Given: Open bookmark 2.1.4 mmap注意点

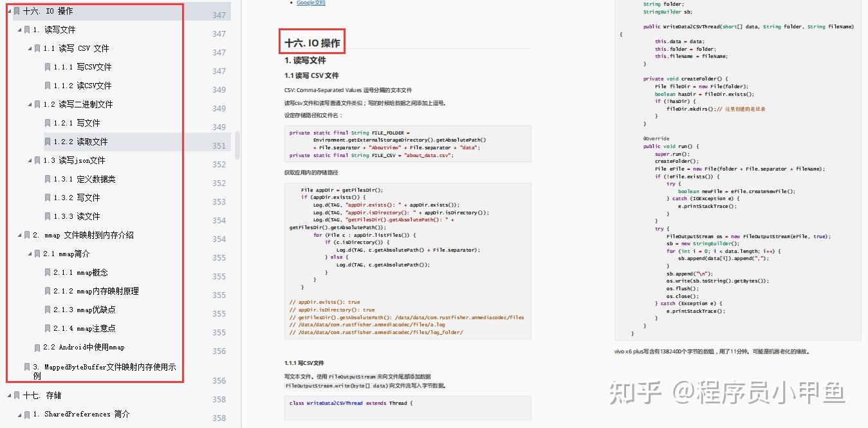Looking at the screenshot, I should click(84, 328).
